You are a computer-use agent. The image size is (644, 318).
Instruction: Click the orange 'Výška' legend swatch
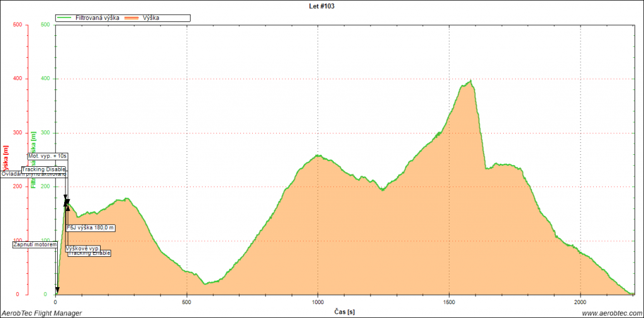tap(132, 18)
